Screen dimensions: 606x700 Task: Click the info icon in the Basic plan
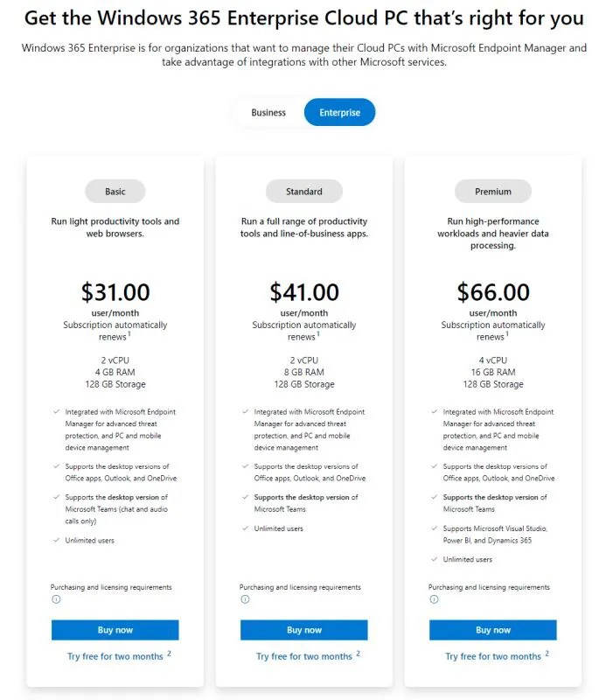click(56, 599)
